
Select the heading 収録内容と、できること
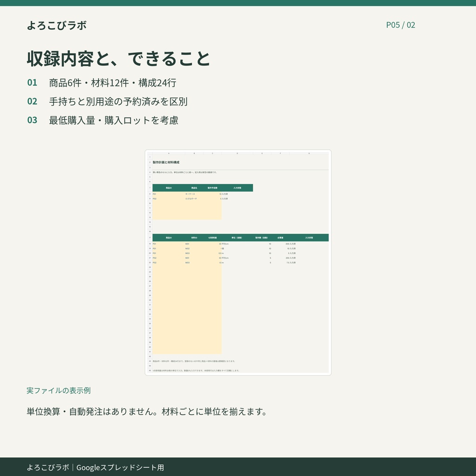(x=119, y=59)
